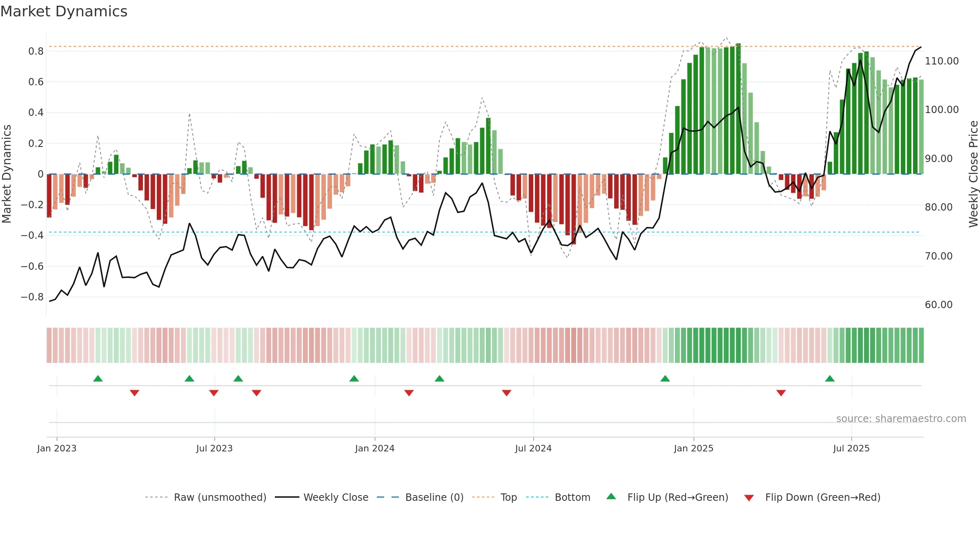Click the Jan 2025 x-axis label

point(694,448)
